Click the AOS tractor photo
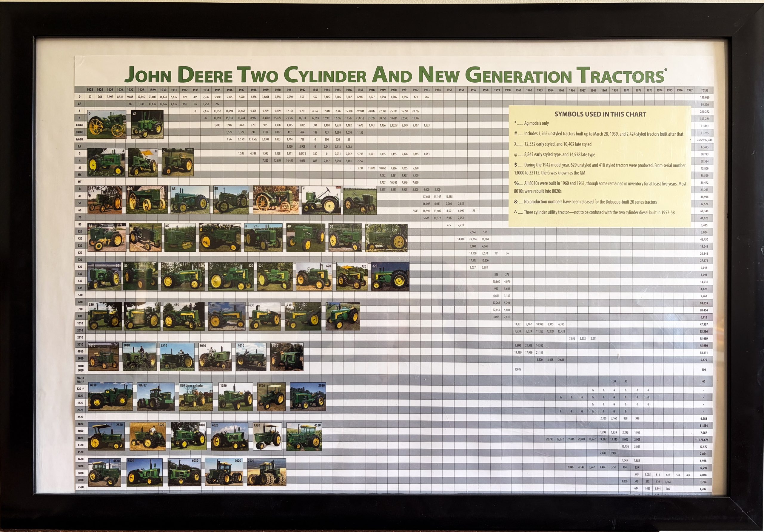This screenshot has height=532, width=764. pos(147,200)
